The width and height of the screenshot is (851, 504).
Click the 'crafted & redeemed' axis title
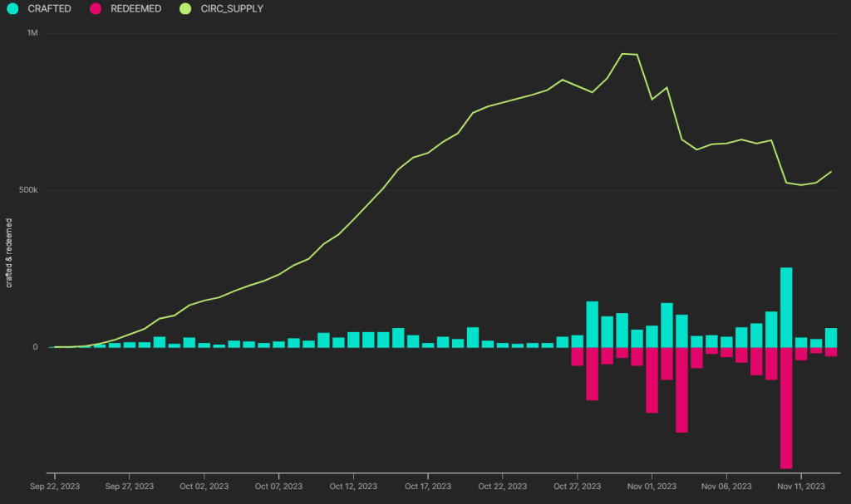click(x=9, y=253)
